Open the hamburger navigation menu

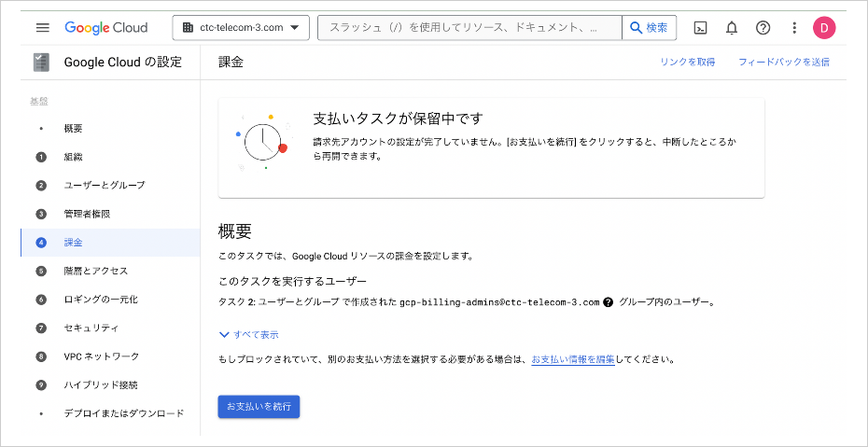click(43, 28)
